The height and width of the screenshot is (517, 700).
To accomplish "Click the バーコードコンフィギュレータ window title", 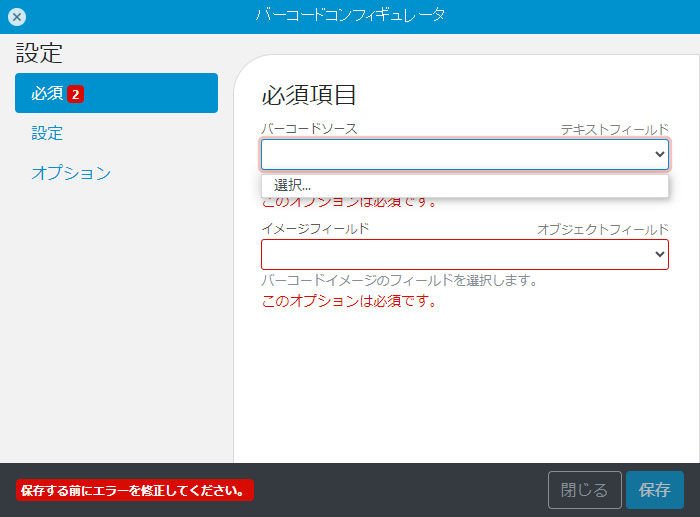I will tap(350, 15).
